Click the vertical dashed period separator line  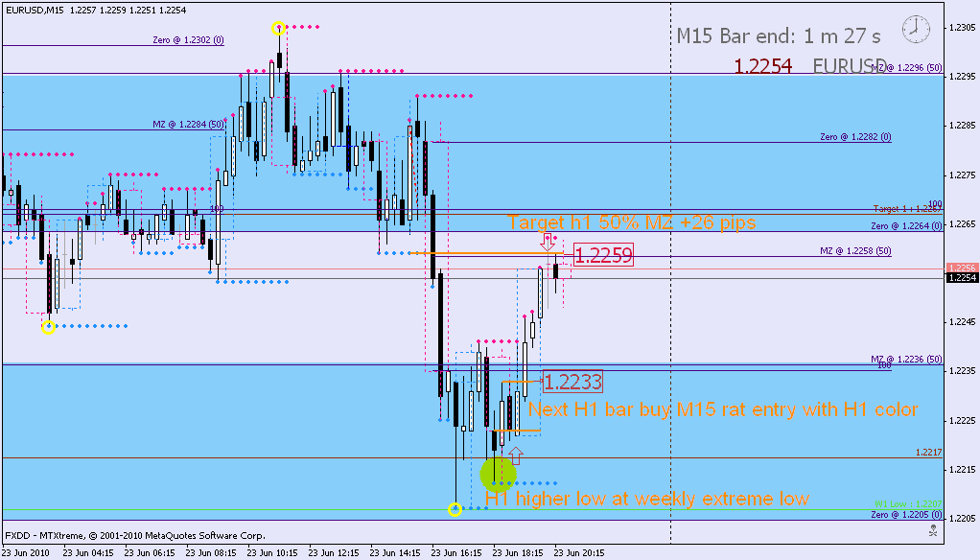[x=671, y=272]
